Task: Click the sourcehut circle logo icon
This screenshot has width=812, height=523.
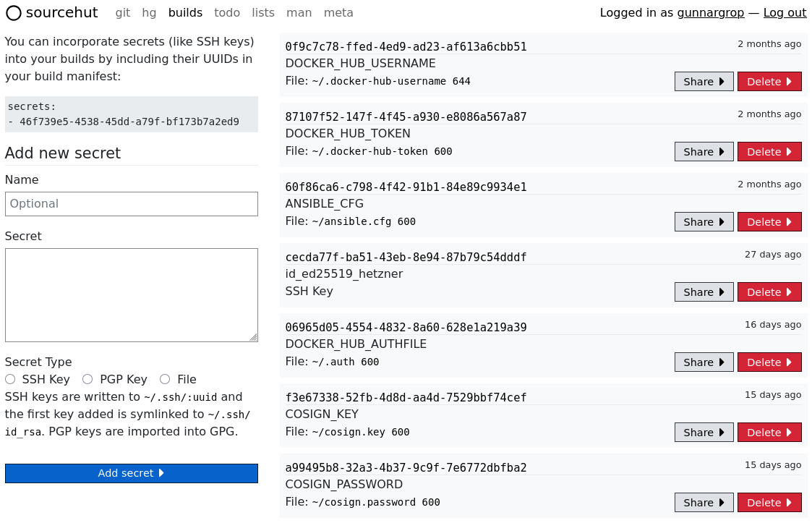Action: [x=14, y=13]
